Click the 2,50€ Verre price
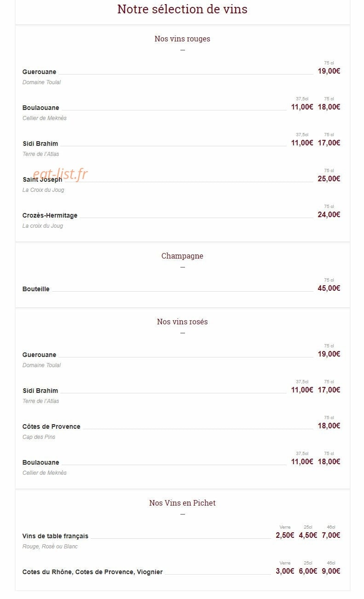The image size is (364, 599). [285, 535]
